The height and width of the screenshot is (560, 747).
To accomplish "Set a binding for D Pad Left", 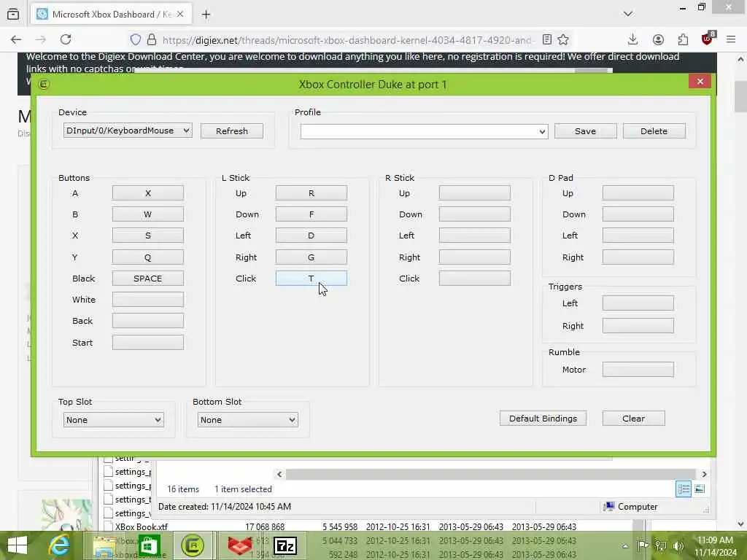I will point(638,236).
